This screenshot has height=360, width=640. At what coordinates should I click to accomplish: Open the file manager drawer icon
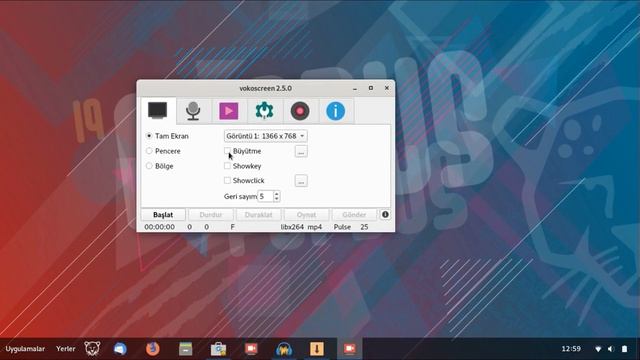[x=186, y=349]
